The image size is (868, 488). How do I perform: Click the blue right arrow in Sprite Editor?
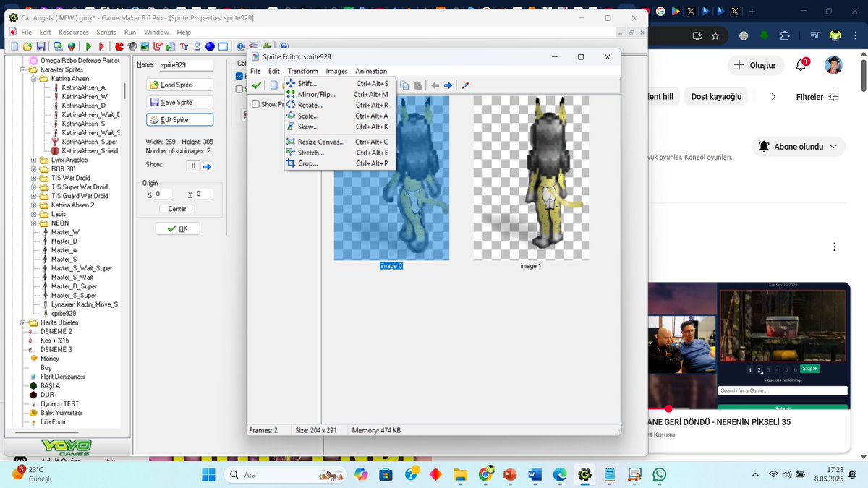[448, 85]
